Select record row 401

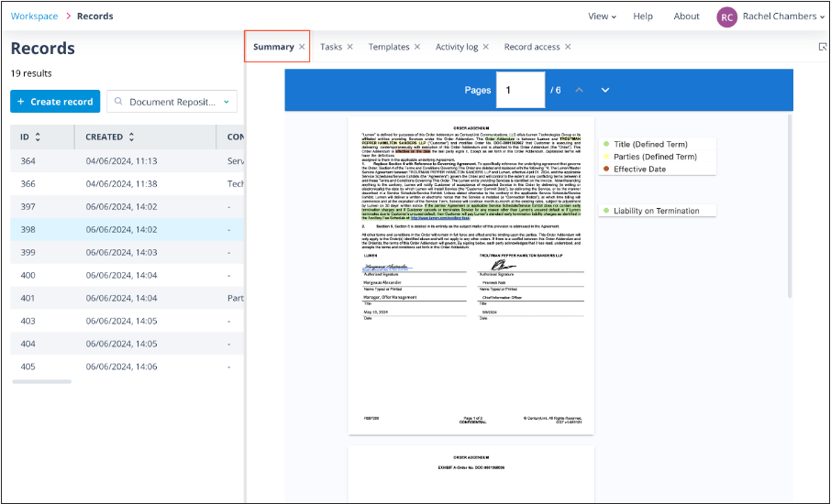(x=127, y=298)
